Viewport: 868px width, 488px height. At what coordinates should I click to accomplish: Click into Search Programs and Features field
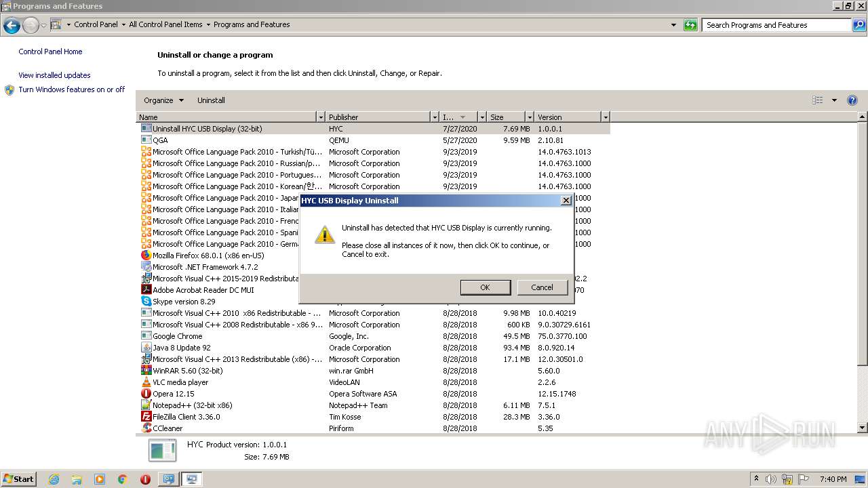click(776, 25)
